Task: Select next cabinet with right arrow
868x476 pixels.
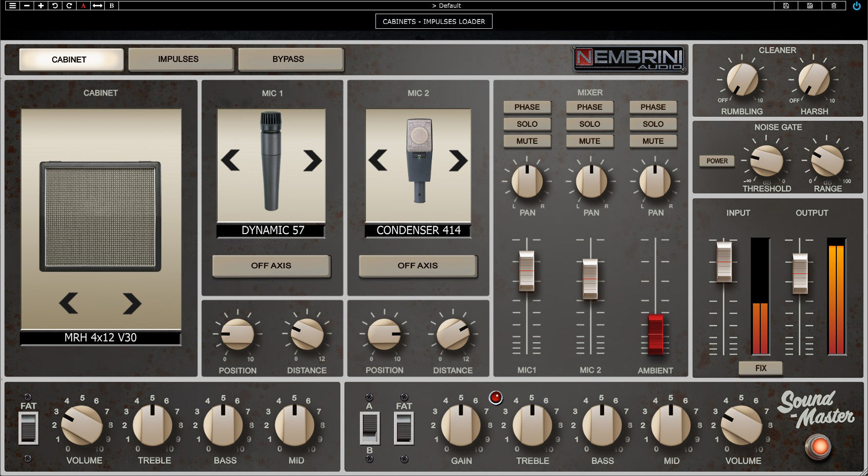Action: pyautogui.click(x=132, y=303)
